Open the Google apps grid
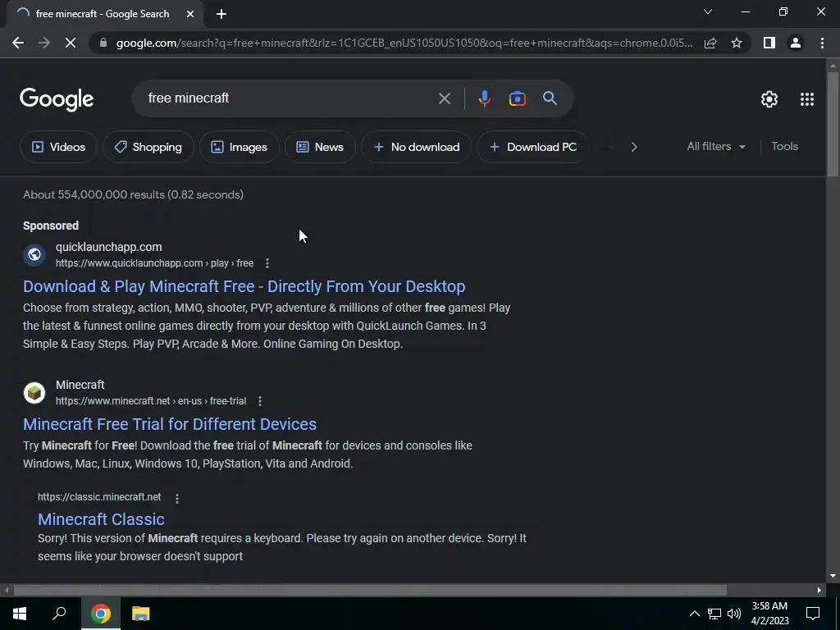This screenshot has width=840, height=630. tap(807, 99)
